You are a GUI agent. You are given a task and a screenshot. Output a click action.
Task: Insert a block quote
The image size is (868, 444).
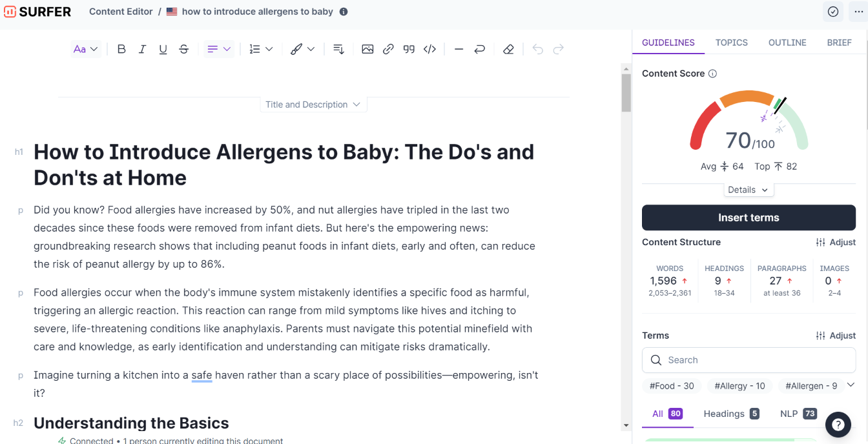[409, 49]
